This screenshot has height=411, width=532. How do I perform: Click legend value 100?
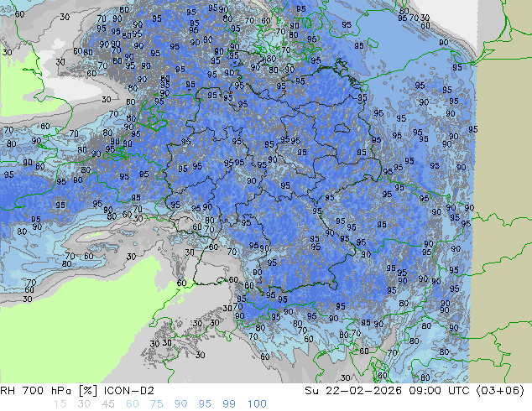tap(257, 404)
